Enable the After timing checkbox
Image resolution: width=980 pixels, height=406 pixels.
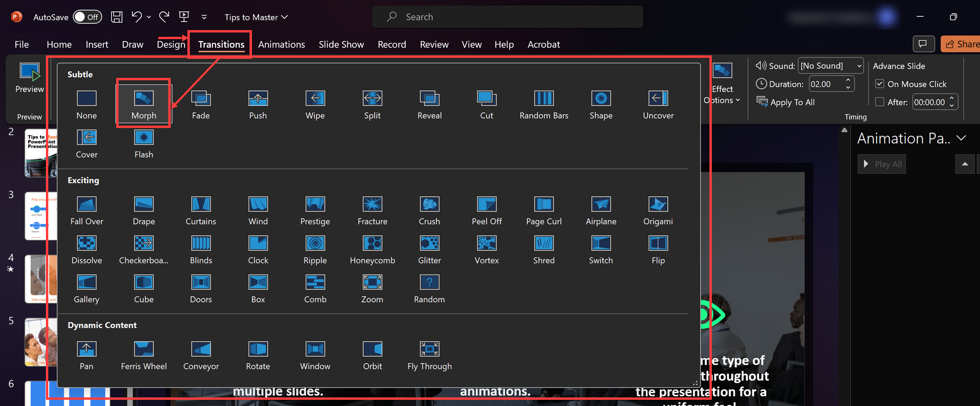pos(880,102)
